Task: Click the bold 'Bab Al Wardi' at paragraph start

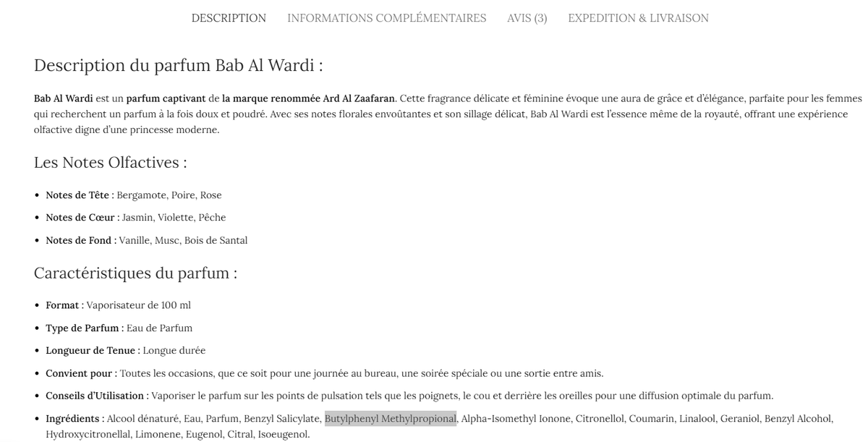Action: [63, 98]
